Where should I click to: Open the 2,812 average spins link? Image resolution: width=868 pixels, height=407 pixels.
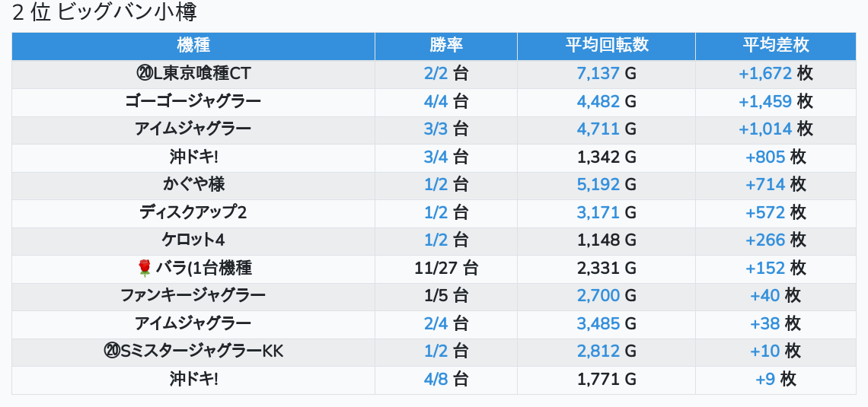pyautogui.click(x=598, y=351)
